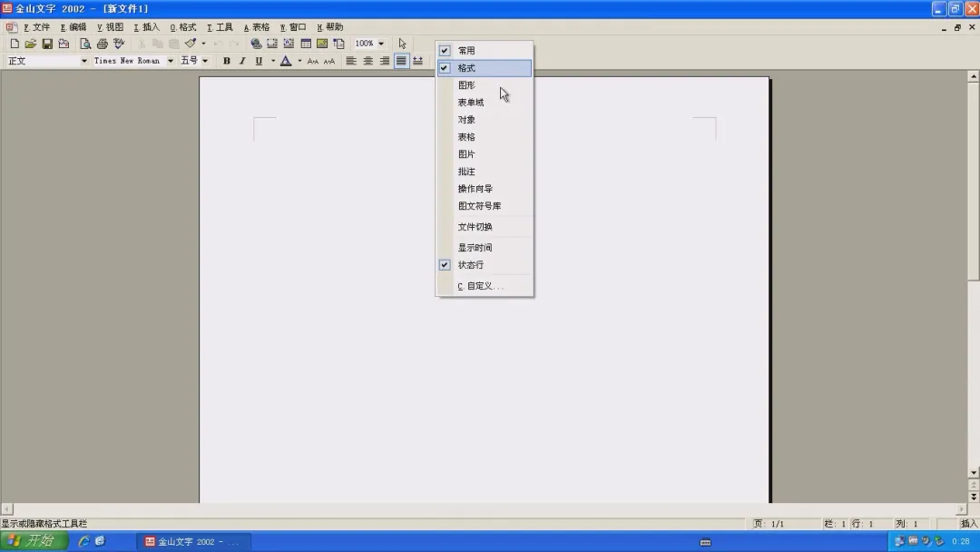Open the 工具 menu
The width and height of the screenshot is (980, 552).
tap(220, 27)
